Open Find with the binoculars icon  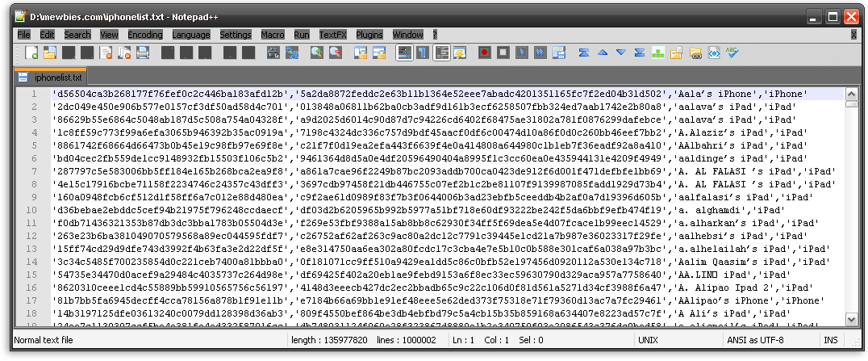(273, 52)
